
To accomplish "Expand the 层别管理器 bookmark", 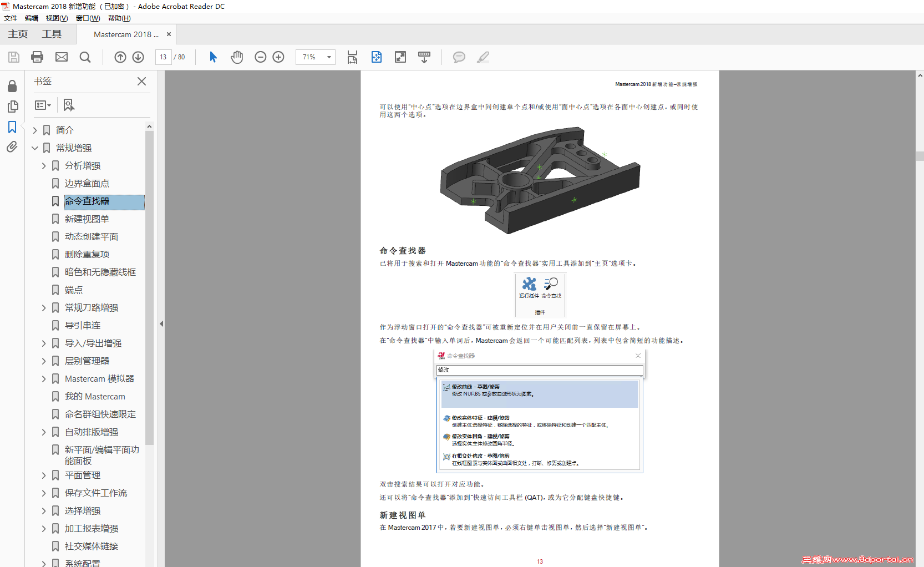I will click(x=44, y=361).
